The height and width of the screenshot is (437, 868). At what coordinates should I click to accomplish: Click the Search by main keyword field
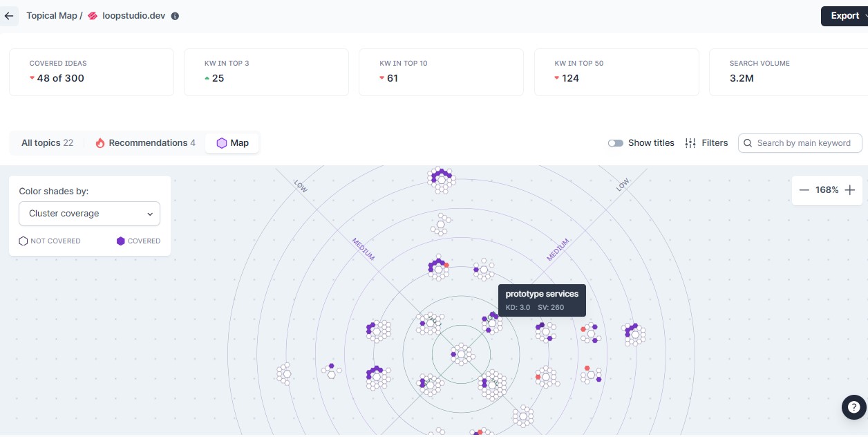point(806,143)
